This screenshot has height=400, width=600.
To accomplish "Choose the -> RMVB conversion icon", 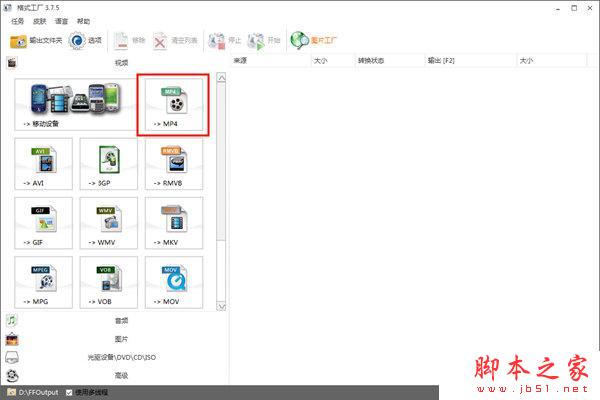I will [174, 164].
